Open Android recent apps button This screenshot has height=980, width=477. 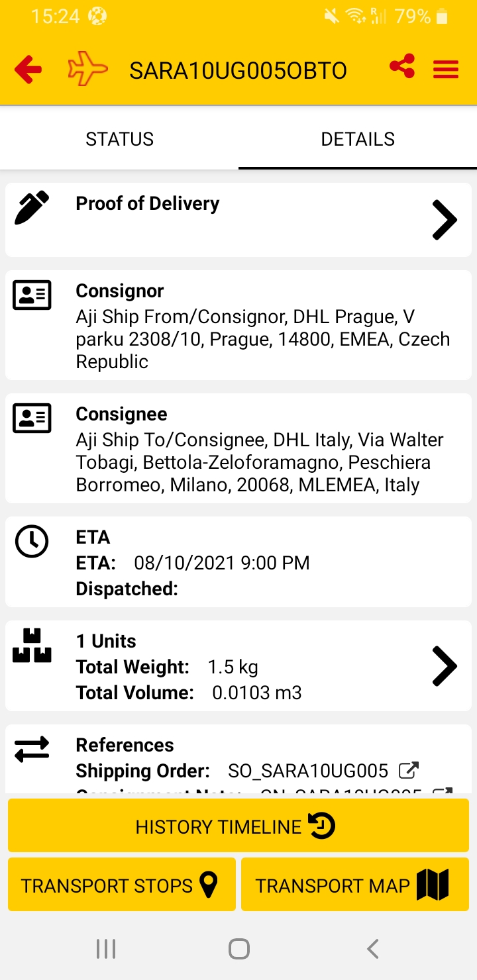(106, 949)
